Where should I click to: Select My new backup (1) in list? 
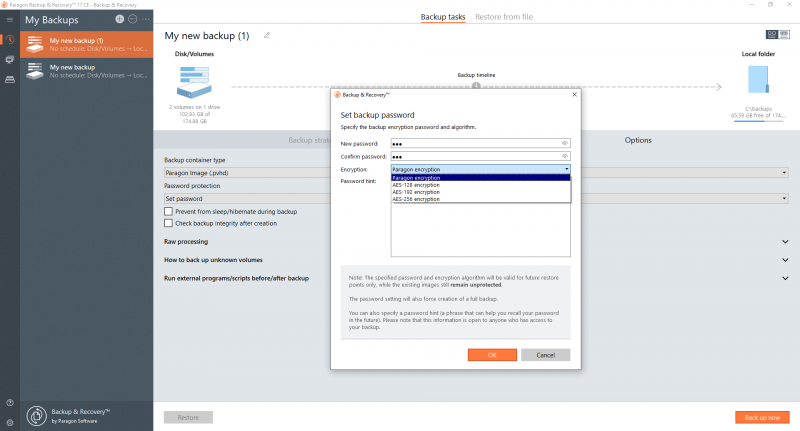87,44
